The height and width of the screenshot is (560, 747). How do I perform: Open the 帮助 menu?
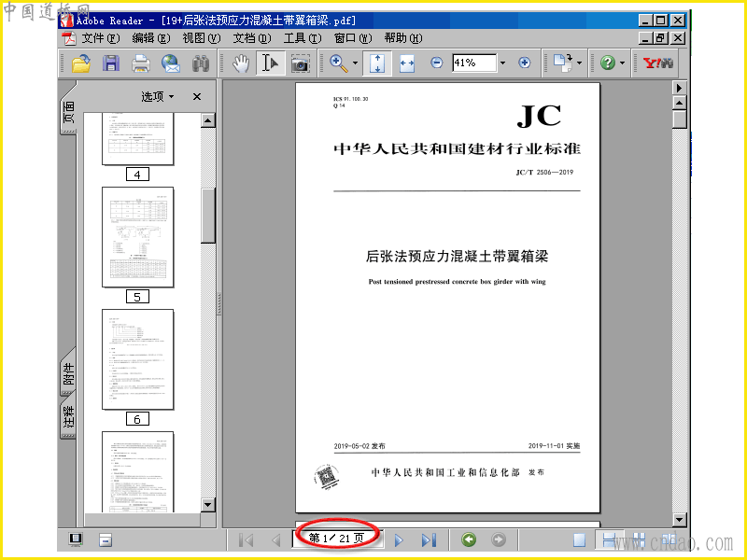click(x=403, y=38)
